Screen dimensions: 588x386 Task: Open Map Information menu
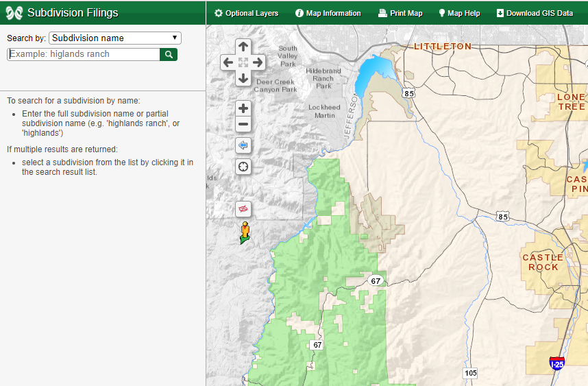328,13
